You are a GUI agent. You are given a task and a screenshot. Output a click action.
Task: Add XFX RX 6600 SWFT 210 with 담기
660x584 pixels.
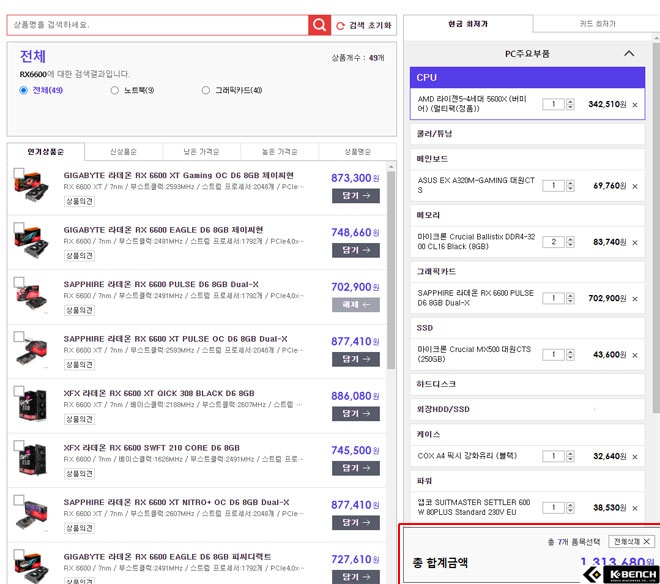pos(356,468)
